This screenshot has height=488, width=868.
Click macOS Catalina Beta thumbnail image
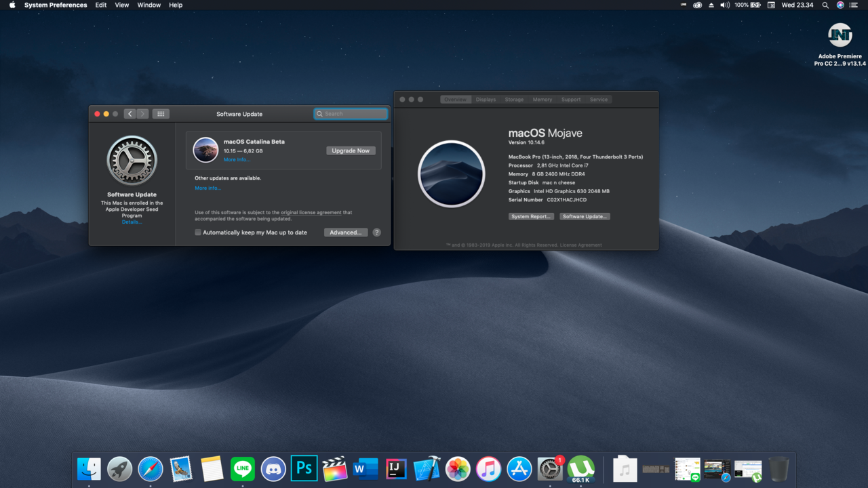[x=205, y=150]
